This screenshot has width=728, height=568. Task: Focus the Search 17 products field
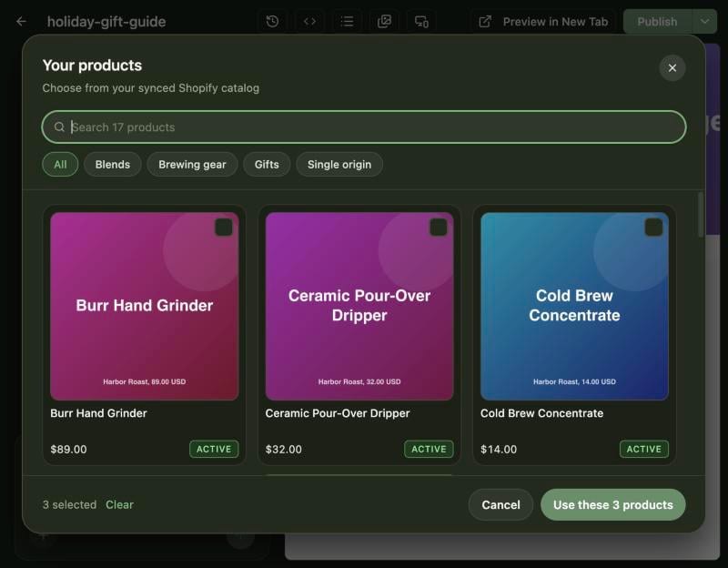pyautogui.click(x=364, y=127)
